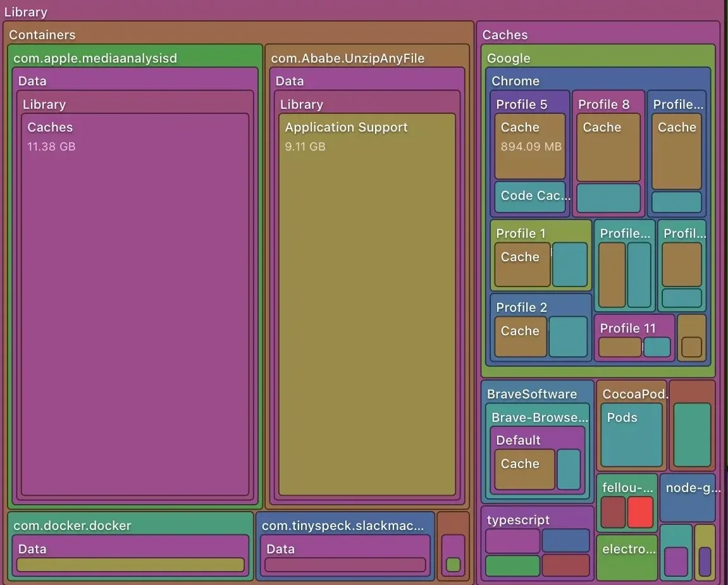Image resolution: width=728 pixels, height=585 pixels.
Task: Click the Cache block in Profile 2
Action: click(x=521, y=336)
